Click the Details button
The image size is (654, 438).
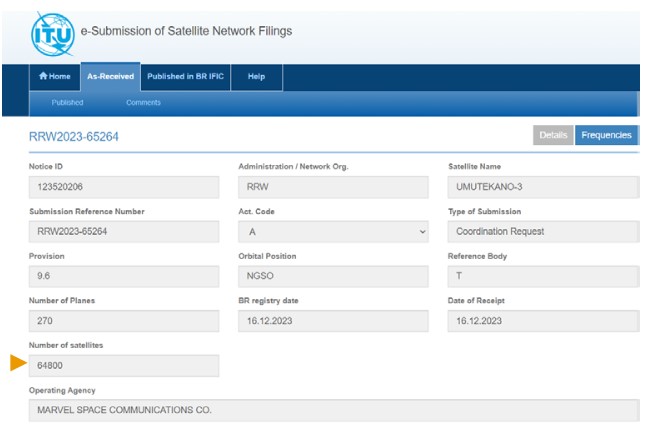click(553, 135)
